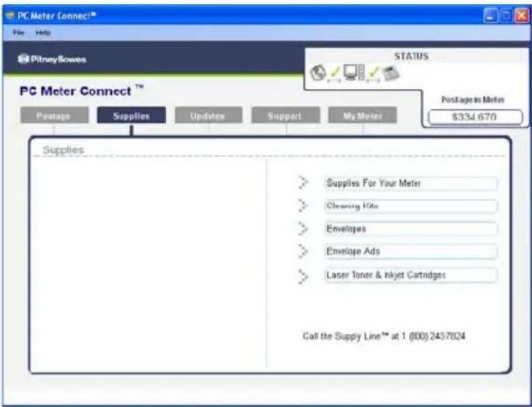The image size is (532, 407).
Task: Open the Envelopes link
Action: (411, 229)
